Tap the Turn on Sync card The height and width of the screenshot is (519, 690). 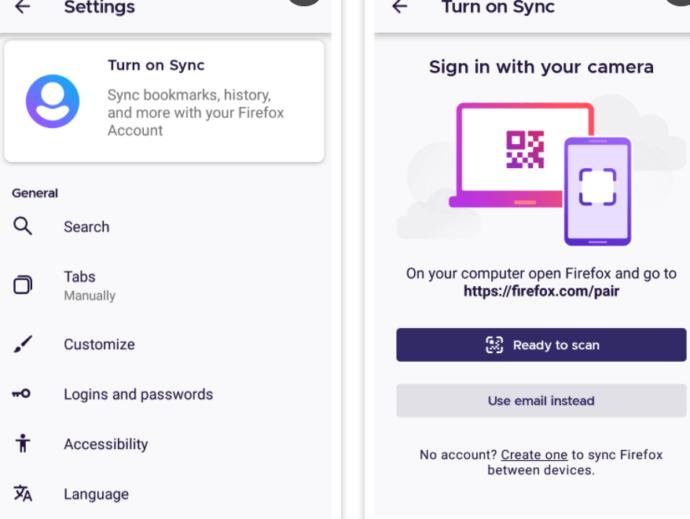point(165,102)
